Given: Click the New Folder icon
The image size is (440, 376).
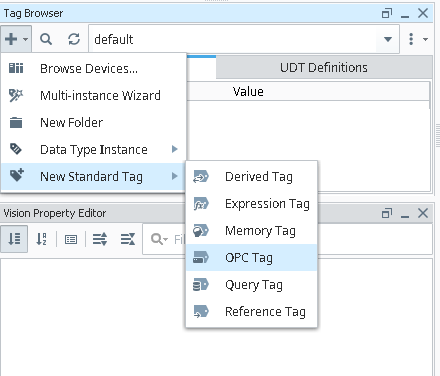Looking at the screenshot, I should tap(16, 123).
